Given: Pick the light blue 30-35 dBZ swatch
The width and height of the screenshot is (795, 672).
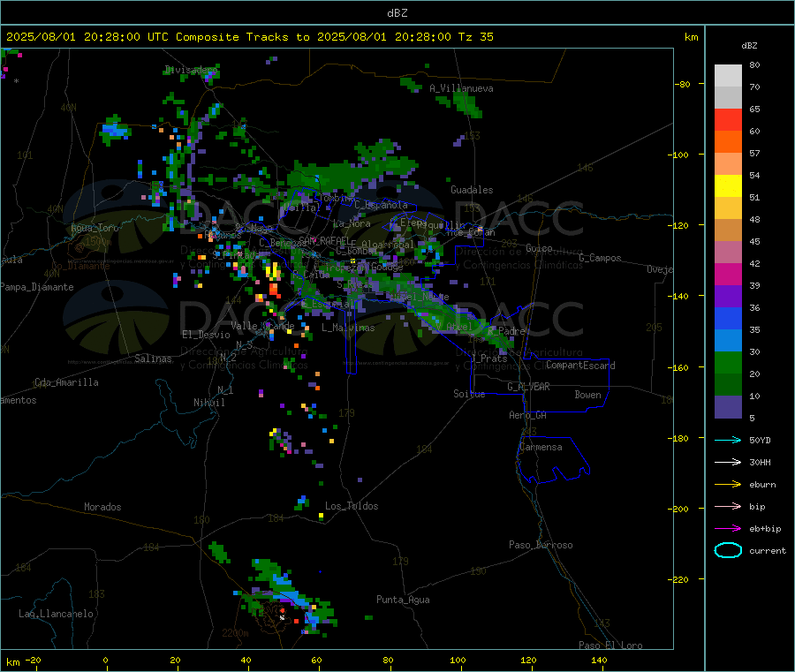Looking at the screenshot, I should (728, 341).
